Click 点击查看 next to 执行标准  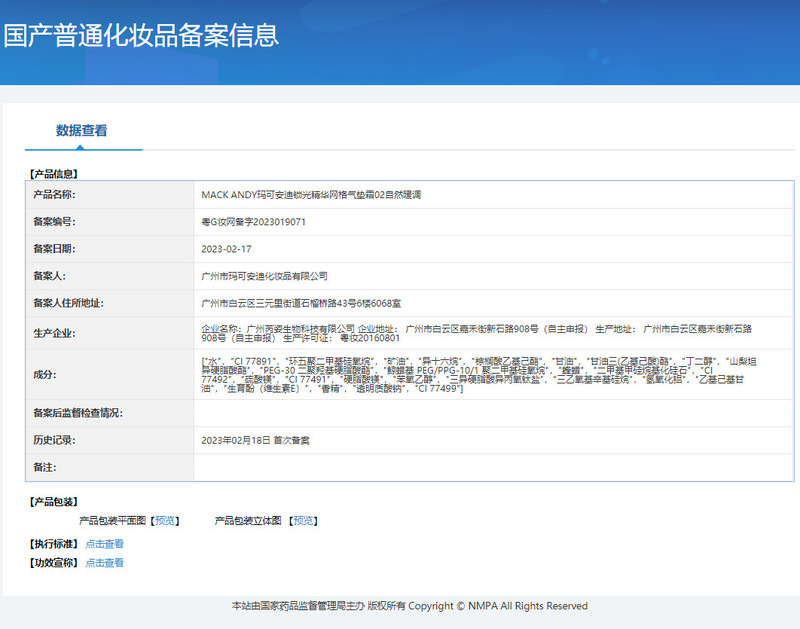click(x=104, y=544)
